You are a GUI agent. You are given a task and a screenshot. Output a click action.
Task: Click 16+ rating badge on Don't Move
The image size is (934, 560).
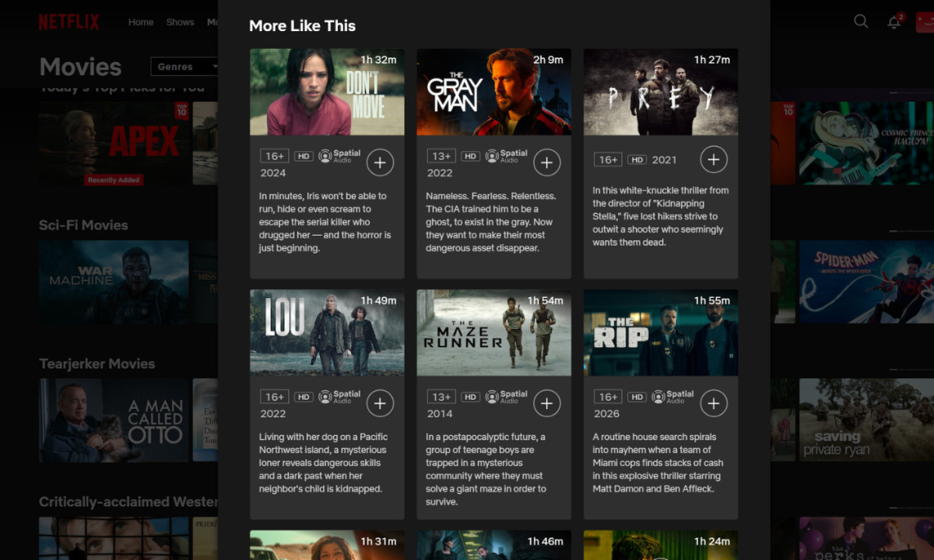click(x=275, y=156)
